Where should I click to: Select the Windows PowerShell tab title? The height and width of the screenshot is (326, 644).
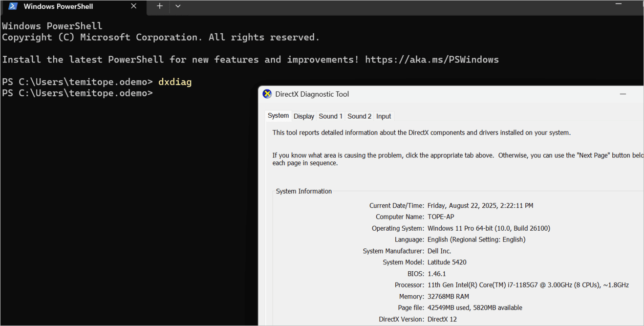(59, 6)
